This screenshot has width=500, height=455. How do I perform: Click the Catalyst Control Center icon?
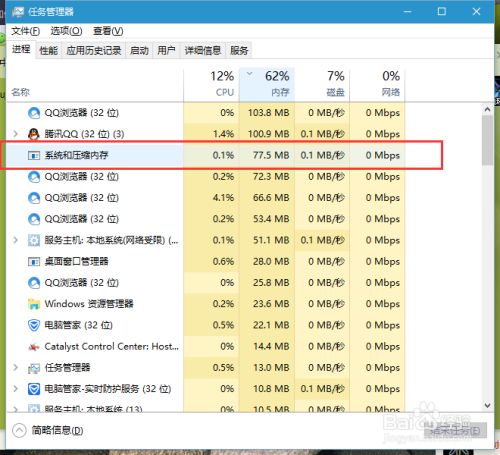(x=34, y=347)
